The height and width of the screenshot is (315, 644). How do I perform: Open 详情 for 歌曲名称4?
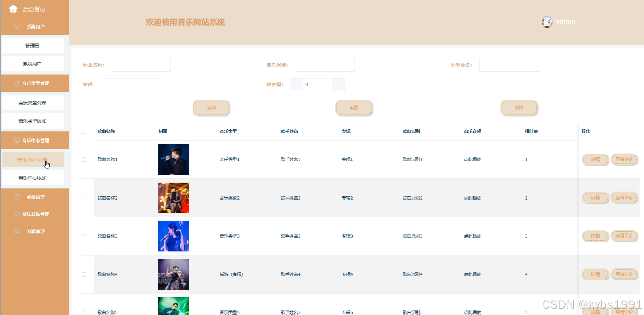point(595,274)
